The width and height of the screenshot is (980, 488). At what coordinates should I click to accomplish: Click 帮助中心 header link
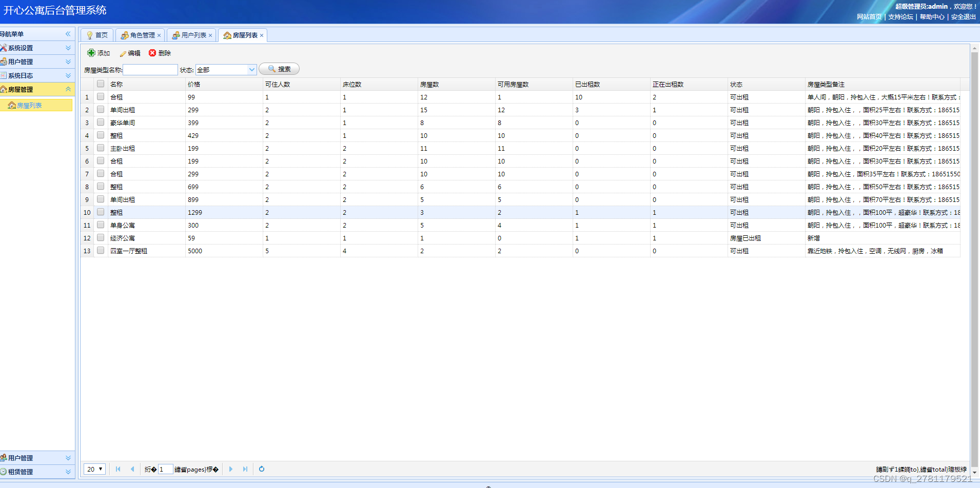coord(932,17)
